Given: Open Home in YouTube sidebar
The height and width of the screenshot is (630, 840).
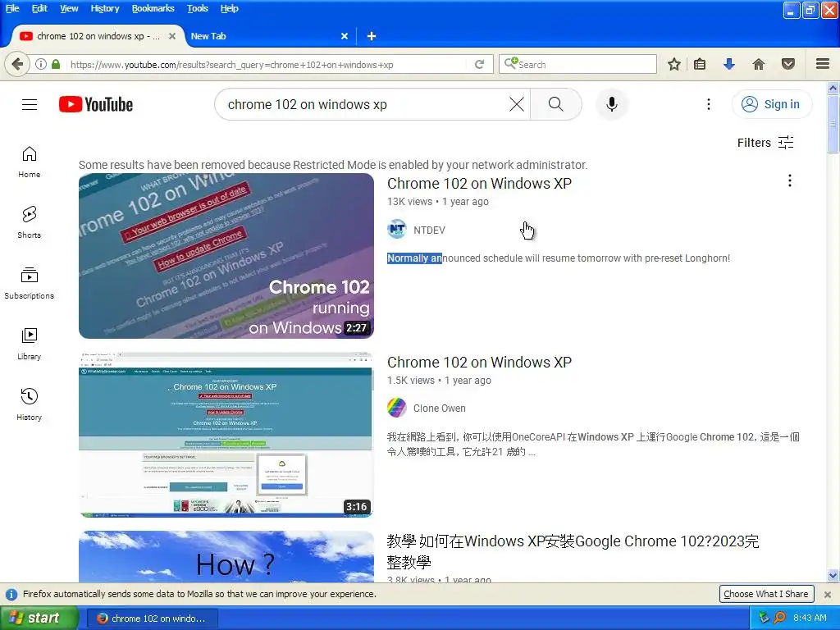Looking at the screenshot, I should click(x=29, y=162).
